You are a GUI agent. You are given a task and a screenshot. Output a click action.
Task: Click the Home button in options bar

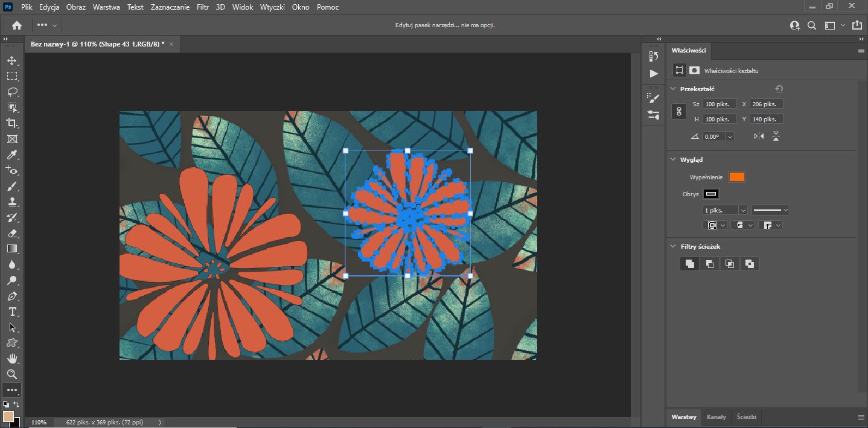coord(17,25)
